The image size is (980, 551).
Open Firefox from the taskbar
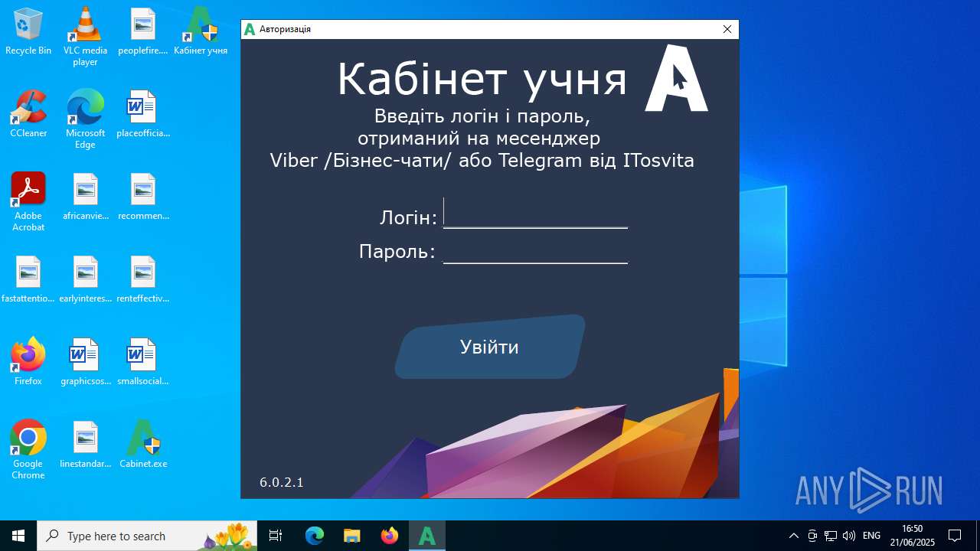pyautogui.click(x=389, y=536)
